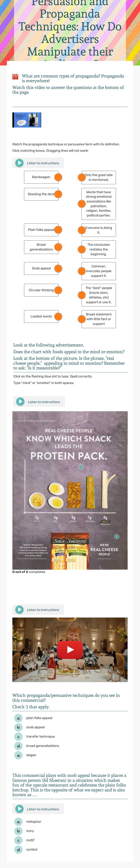Image resolution: width=140 pixels, height=868 pixels.
Task: Play audio instructions for the cheese advertisement
Action: click(x=21, y=402)
